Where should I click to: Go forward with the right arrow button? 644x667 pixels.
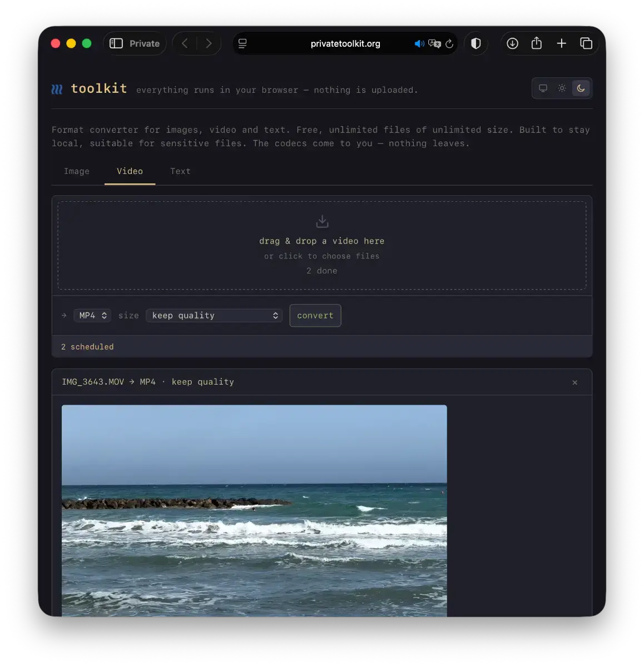coord(209,43)
